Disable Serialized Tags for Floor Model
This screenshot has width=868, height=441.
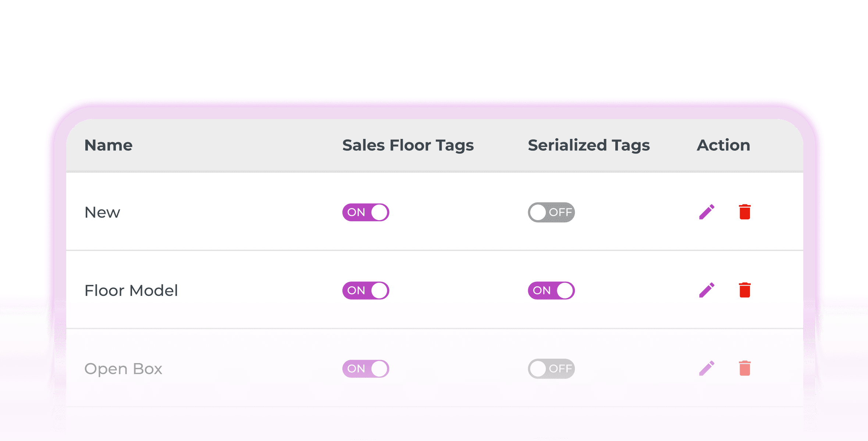click(x=551, y=291)
